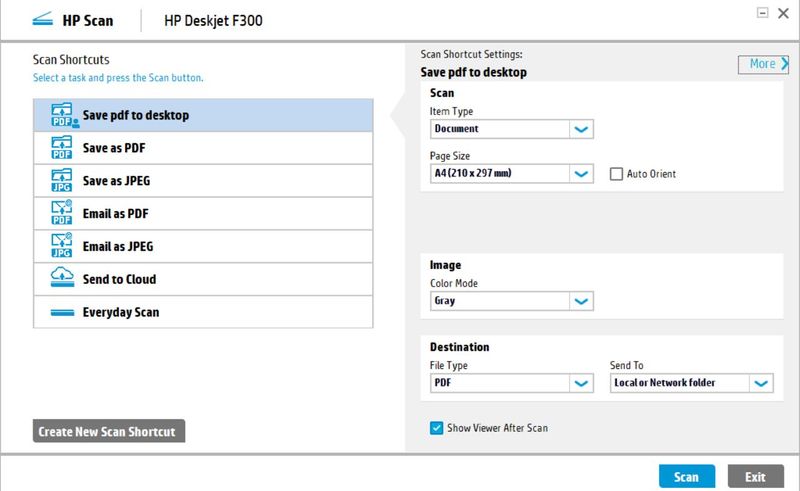This screenshot has width=800, height=491.
Task: Click the Save pdf to desktop shortcut icon
Action: [x=64, y=115]
